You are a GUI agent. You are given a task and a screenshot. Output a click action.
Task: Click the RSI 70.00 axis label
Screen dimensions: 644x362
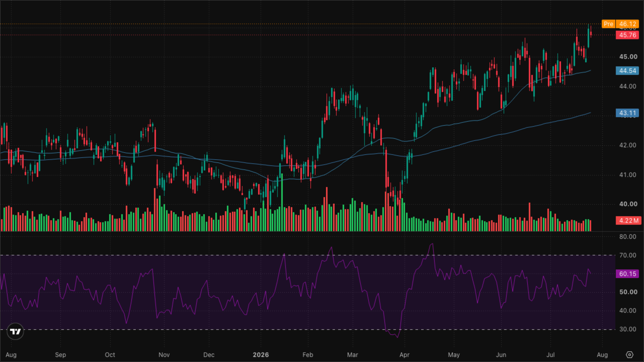pyautogui.click(x=628, y=255)
